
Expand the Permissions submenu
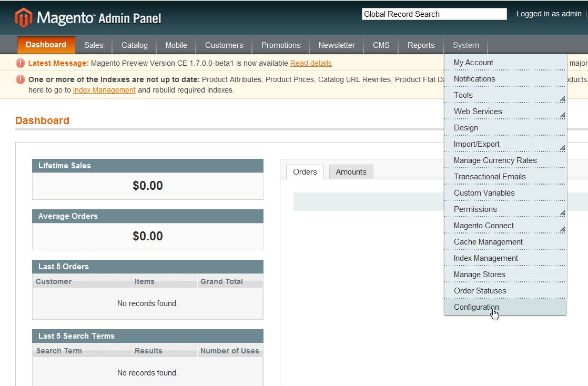[562, 212]
